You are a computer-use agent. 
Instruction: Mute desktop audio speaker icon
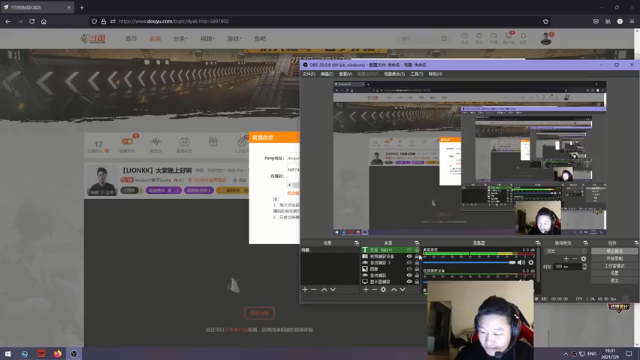pyautogui.click(x=521, y=262)
